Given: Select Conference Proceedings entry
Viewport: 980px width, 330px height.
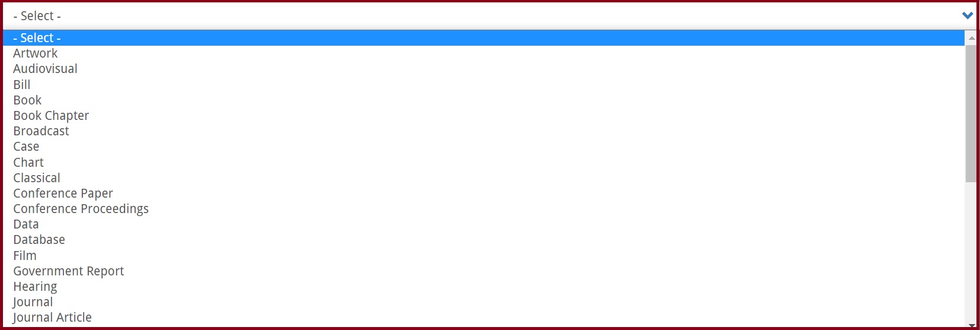Looking at the screenshot, I should (484, 208).
